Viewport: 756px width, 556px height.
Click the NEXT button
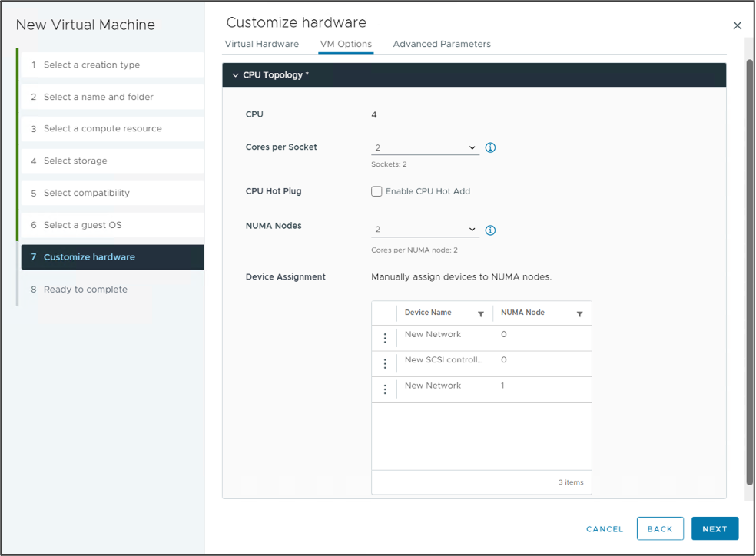714,528
